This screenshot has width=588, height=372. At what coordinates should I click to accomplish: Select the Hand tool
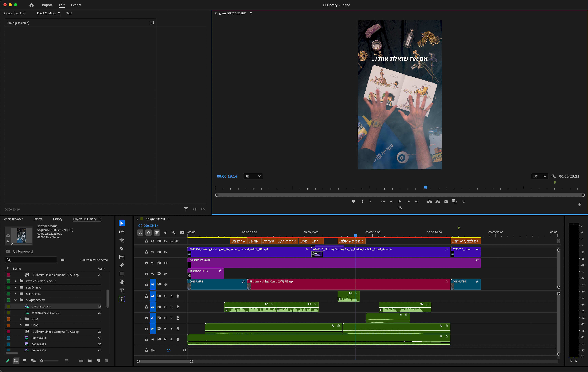(122, 282)
